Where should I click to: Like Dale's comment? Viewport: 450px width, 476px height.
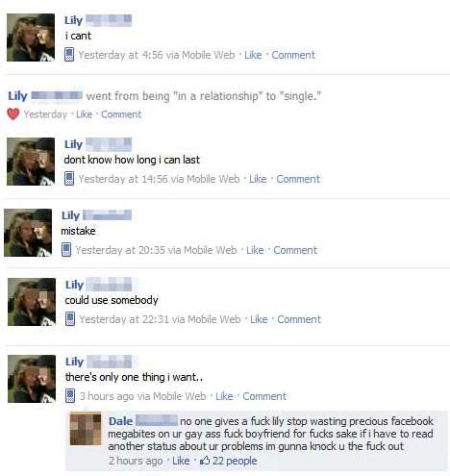(181, 461)
